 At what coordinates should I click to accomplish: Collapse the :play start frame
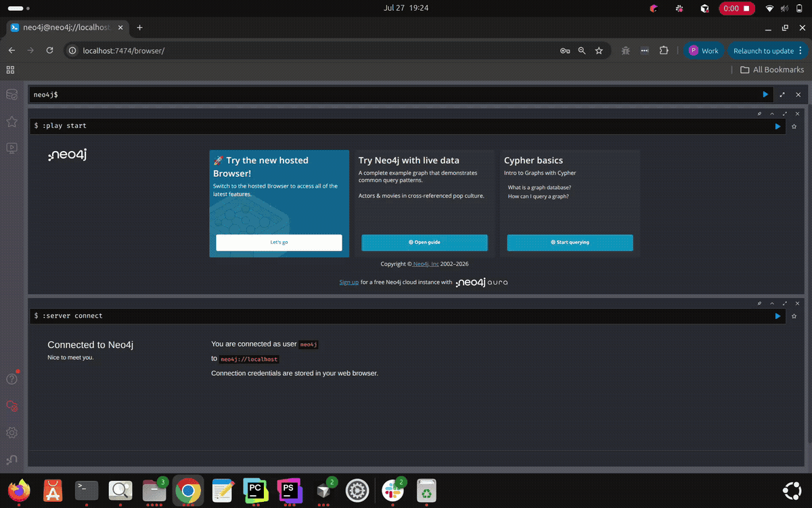(x=772, y=114)
